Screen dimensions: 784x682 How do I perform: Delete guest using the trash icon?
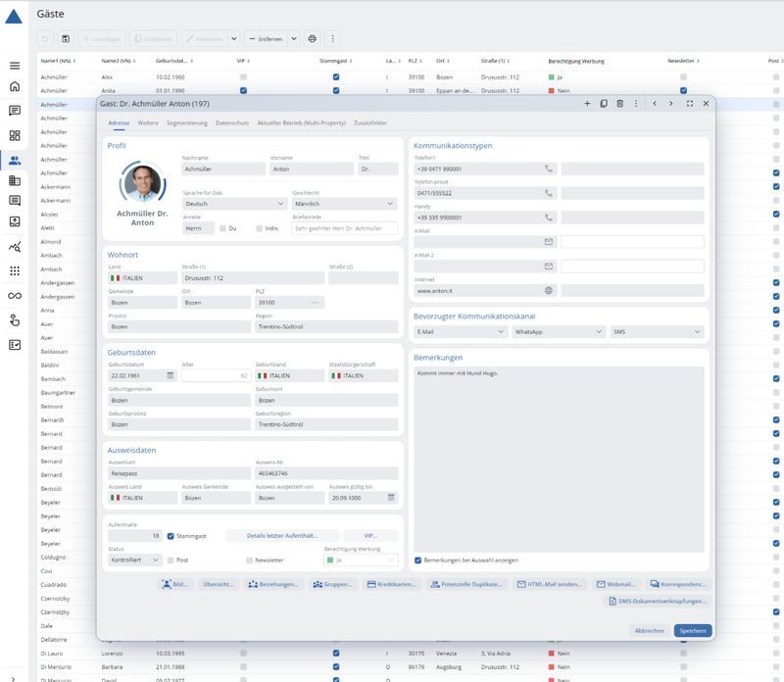[x=619, y=103]
